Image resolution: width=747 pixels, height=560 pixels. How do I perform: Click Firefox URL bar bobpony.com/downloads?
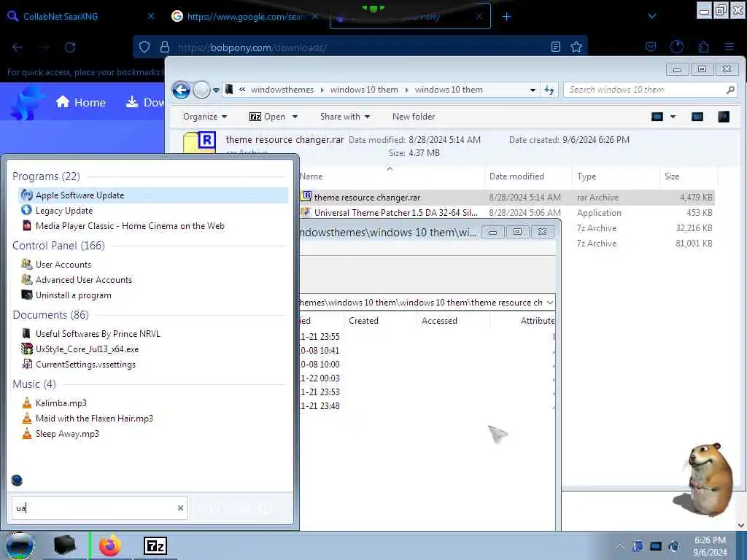coord(361,47)
